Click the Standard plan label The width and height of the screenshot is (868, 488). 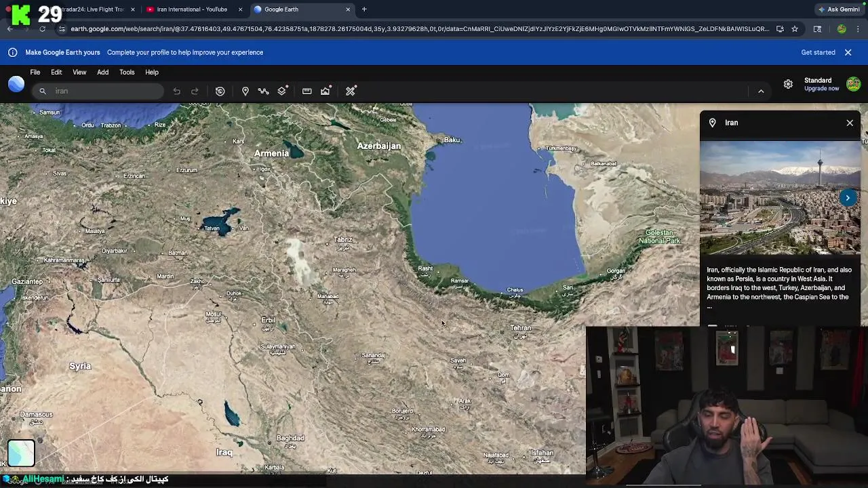[x=818, y=81]
